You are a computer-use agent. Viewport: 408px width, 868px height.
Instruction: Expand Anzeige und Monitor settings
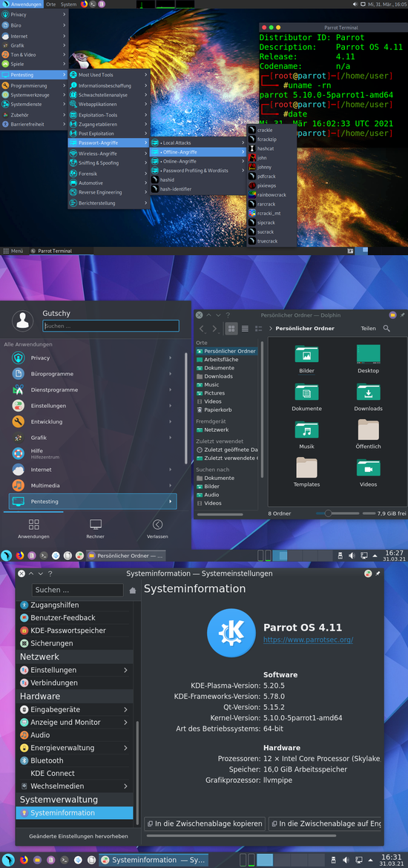click(74, 722)
